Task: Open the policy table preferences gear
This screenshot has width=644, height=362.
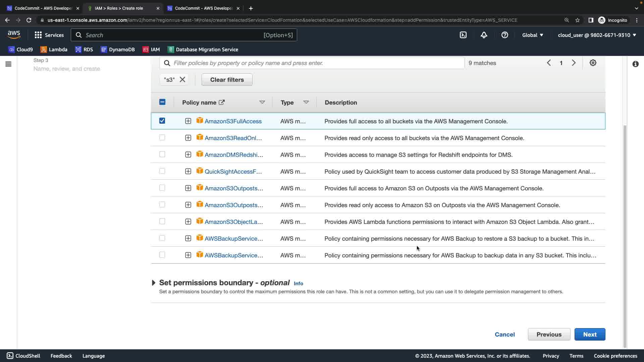Action: point(593,63)
